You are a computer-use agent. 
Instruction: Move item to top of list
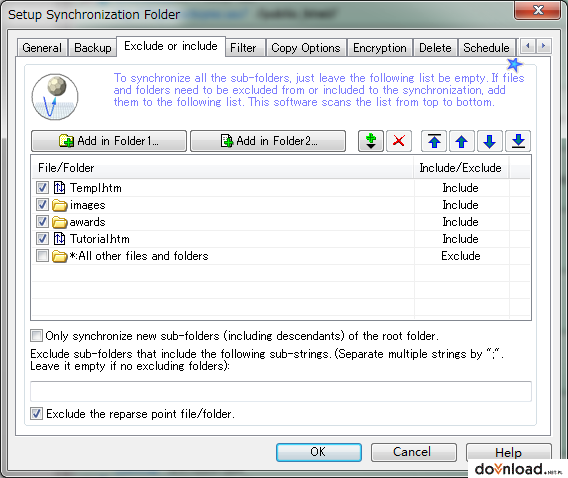434,141
